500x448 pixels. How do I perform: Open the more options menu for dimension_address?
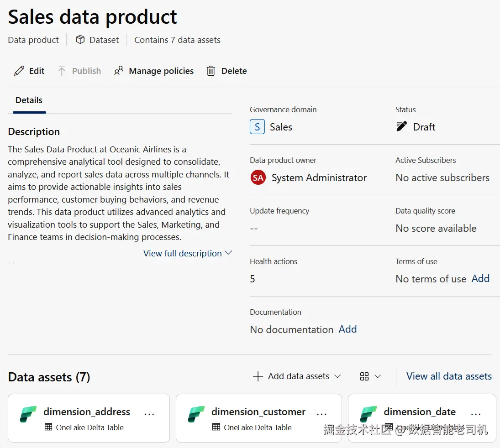tap(149, 414)
